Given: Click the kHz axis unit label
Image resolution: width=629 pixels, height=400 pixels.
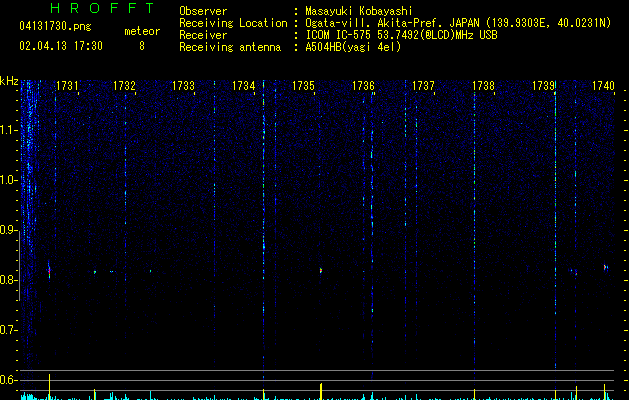Looking at the screenshot, I should pos(9,81).
